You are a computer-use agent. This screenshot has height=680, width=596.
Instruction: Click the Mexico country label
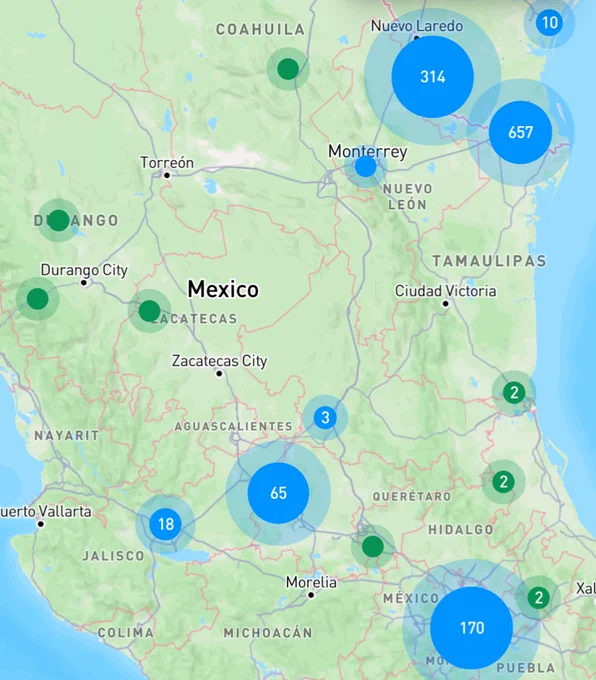[223, 289]
